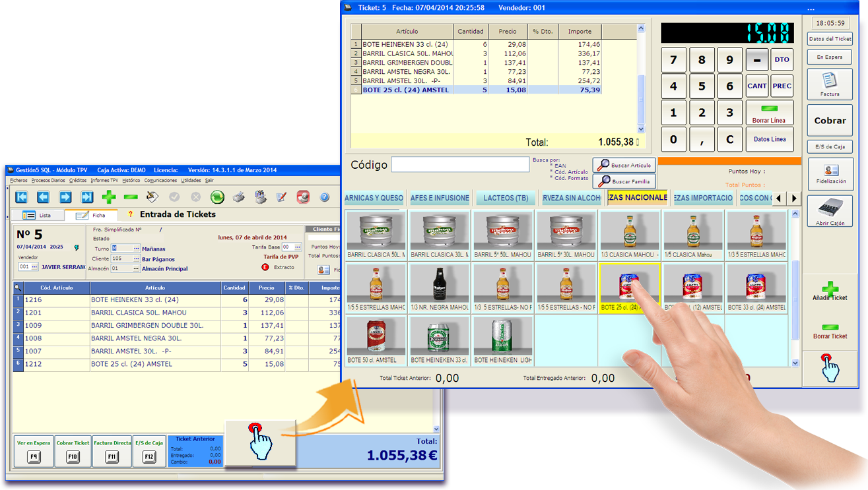
Task: Click Cobrar Ticket F10 in Gestión5 window
Action: (x=73, y=451)
